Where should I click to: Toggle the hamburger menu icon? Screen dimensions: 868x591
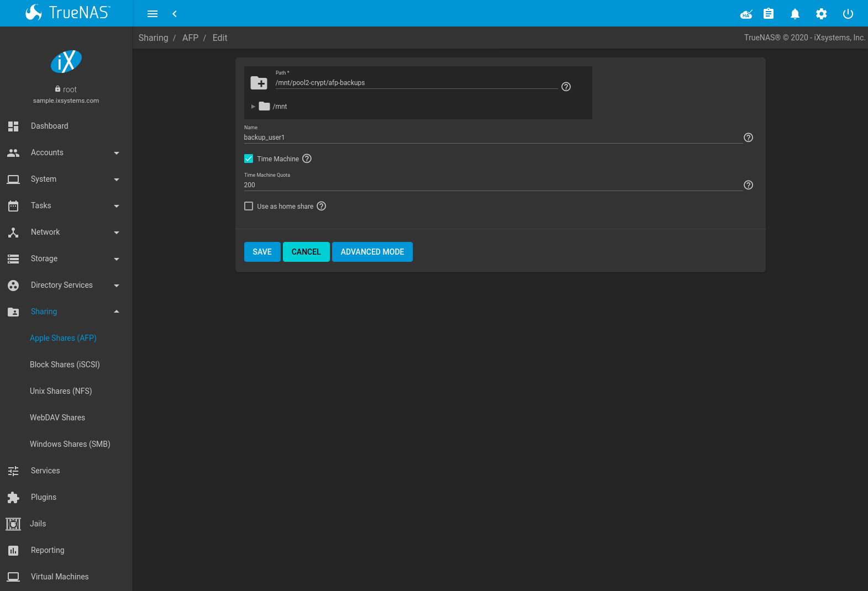pos(152,14)
